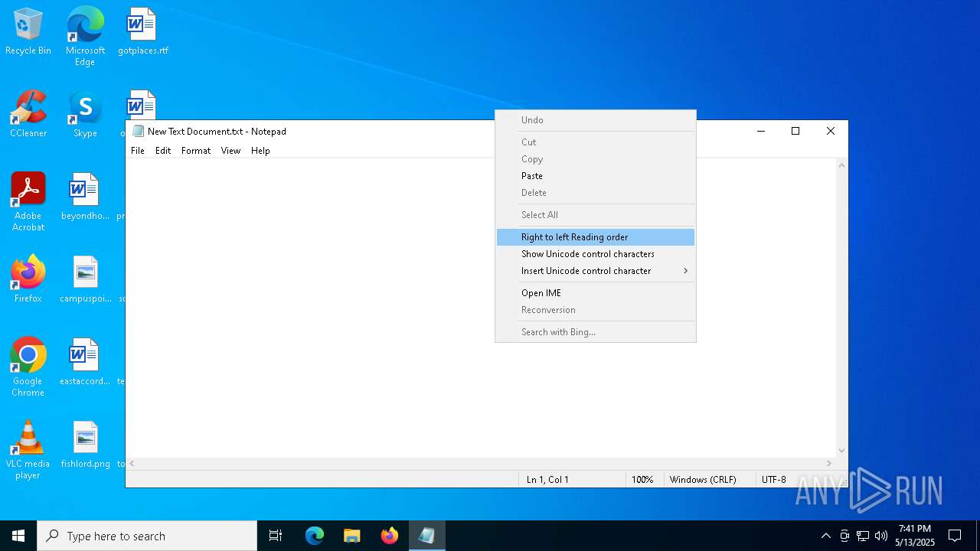Viewport: 980px width, 551px height.
Task: Open Task View from the taskbar
Action: tap(276, 536)
